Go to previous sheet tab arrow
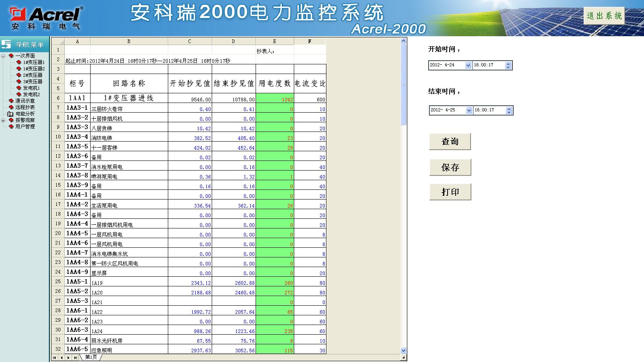The image size is (644, 362). coord(62,358)
